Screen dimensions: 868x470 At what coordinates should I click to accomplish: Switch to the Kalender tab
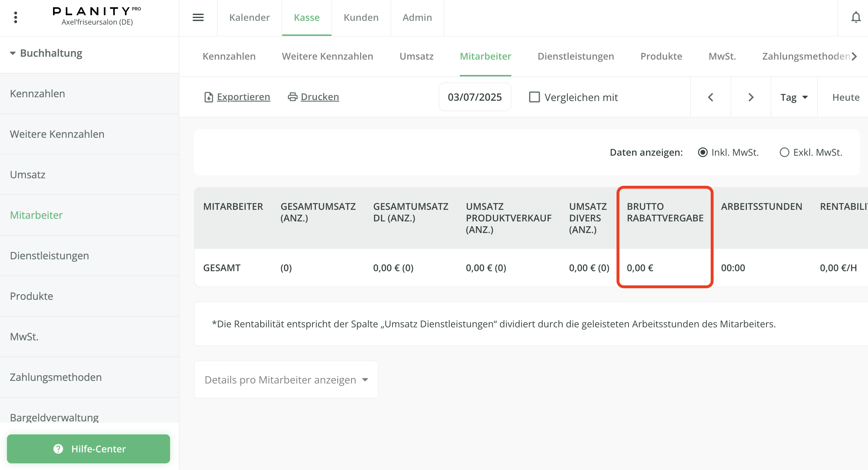tap(249, 17)
